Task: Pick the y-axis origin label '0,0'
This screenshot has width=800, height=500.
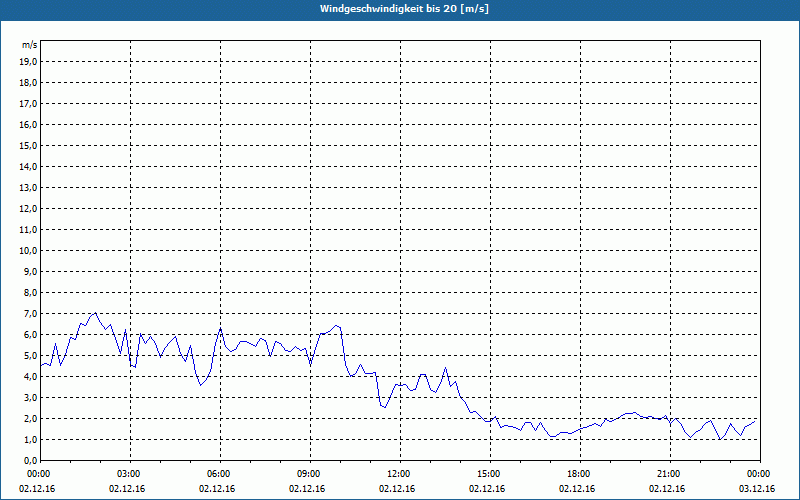Action: point(30,461)
